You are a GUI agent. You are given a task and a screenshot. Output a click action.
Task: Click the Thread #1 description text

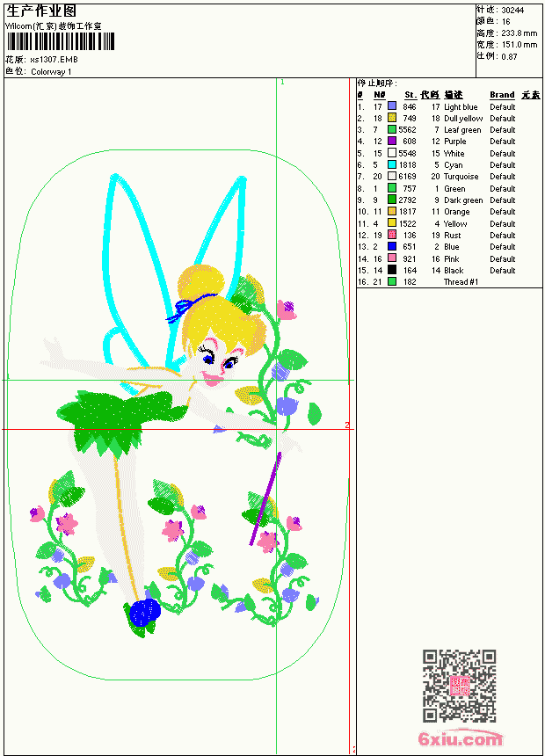(461, 282)
